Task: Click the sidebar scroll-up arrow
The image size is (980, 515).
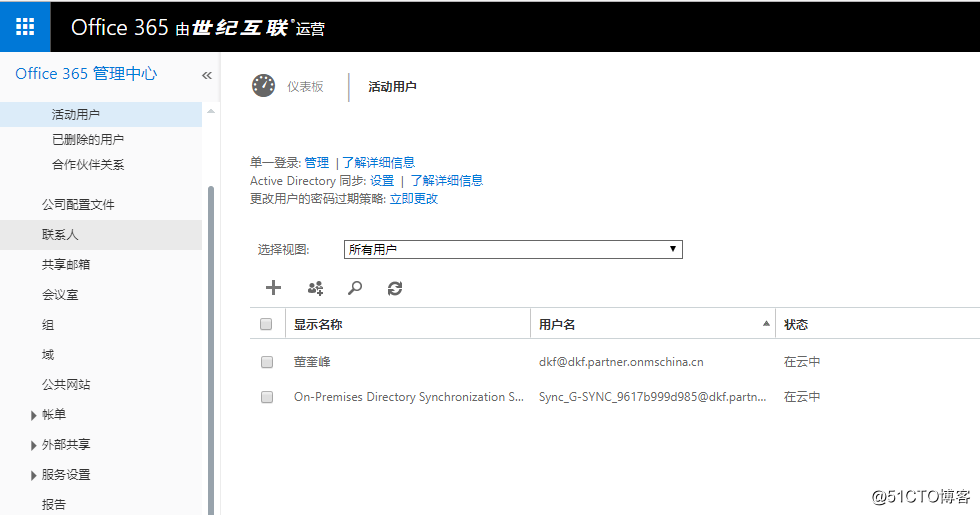Action: tap(211, 111)
